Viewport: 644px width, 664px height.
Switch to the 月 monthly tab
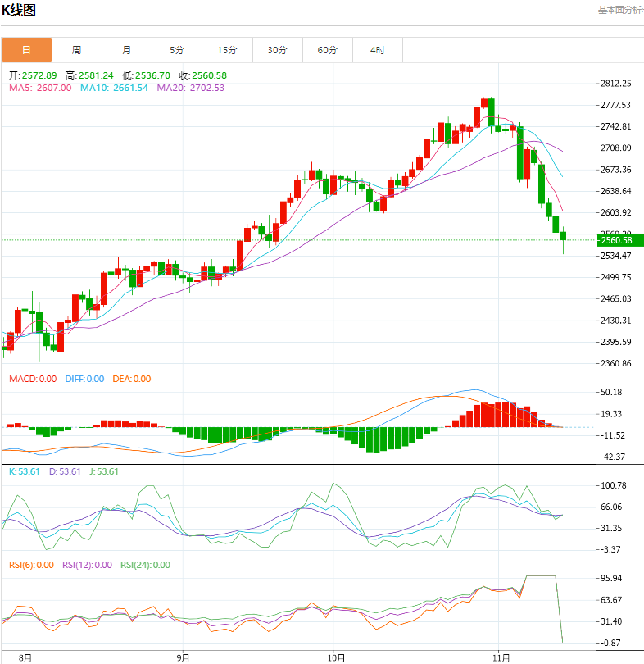126,50
